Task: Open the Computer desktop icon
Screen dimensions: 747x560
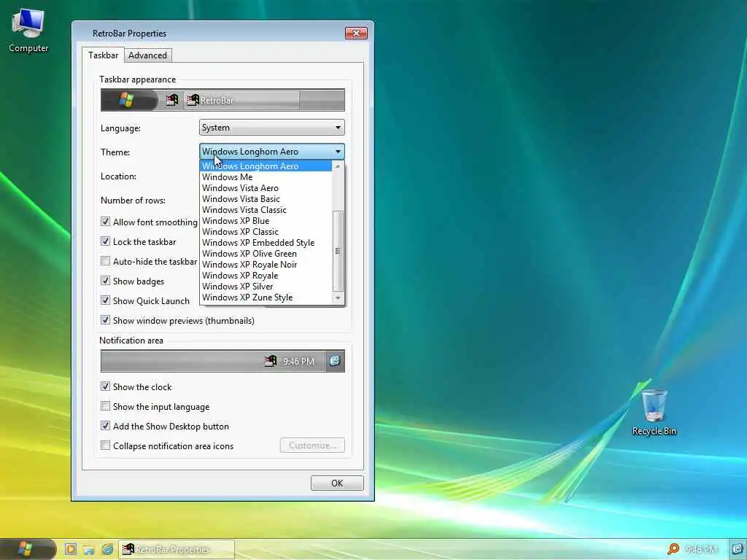Action: pos(28,31)
